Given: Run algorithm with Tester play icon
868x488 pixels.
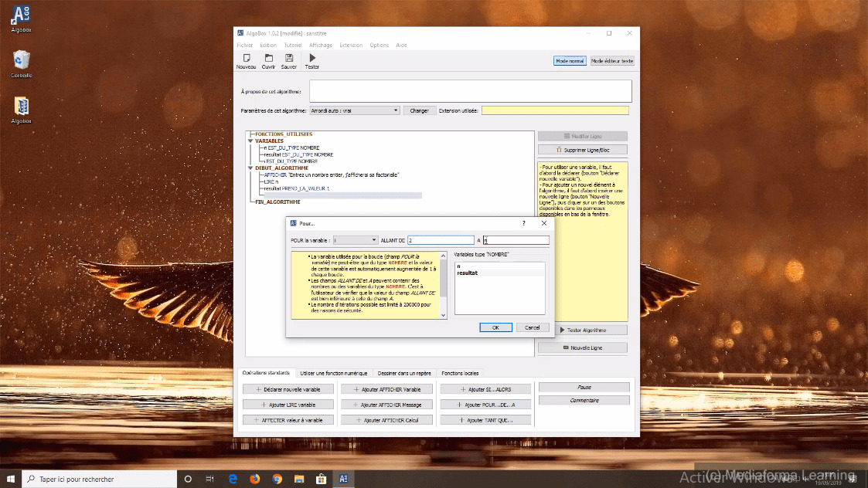Looking at the screenshot, I should click(x=312, y=58).
